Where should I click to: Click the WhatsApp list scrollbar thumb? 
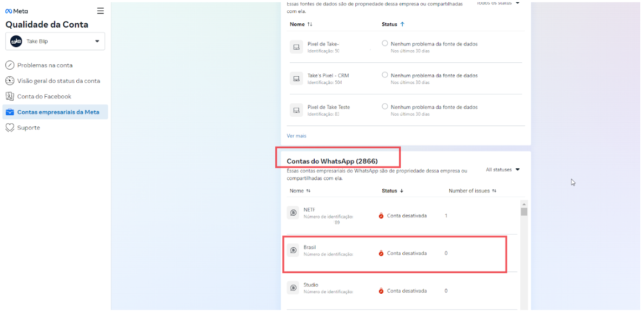[x=524, y=211]
